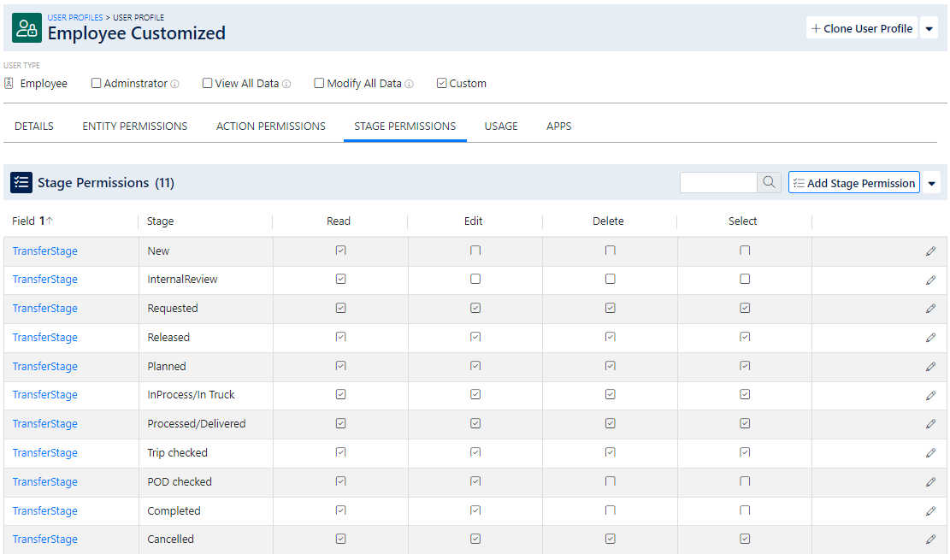The image size is (950, 560).
Task: Edit the Planned row pencil icon
Action: (x=930, y=367)
